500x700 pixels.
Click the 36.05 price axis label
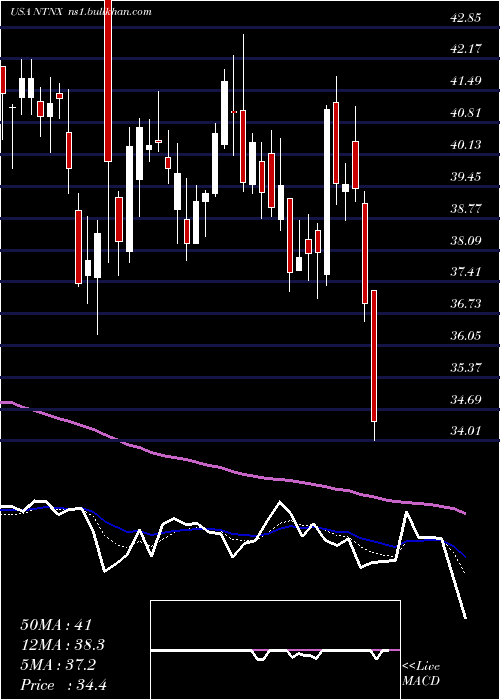(x=466, y=336)
